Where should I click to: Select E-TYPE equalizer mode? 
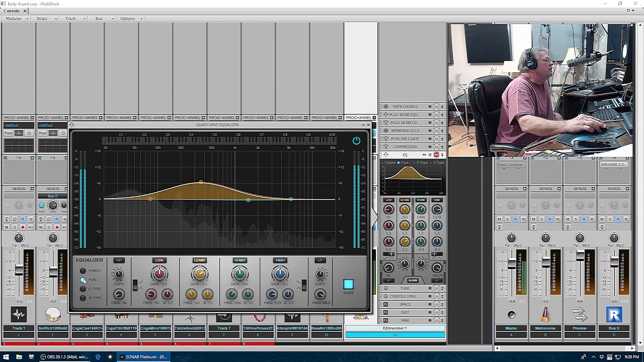click(83, 289)
